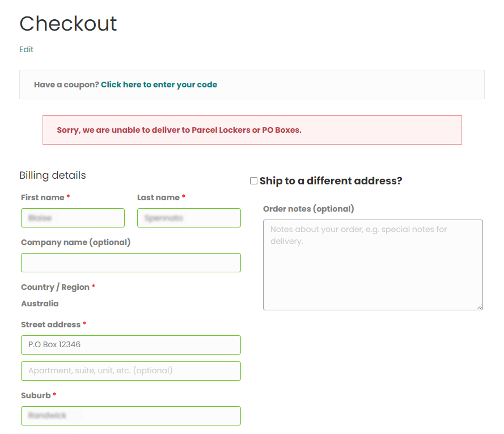Click the "Edit" link below the Checkout heading

[26, 49]
